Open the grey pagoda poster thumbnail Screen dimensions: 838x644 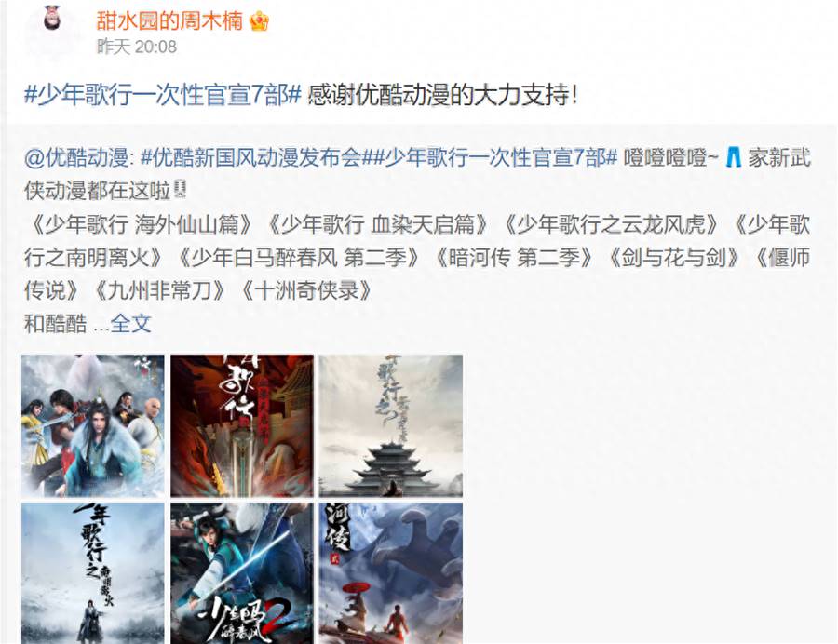click(x=391, y=425)
